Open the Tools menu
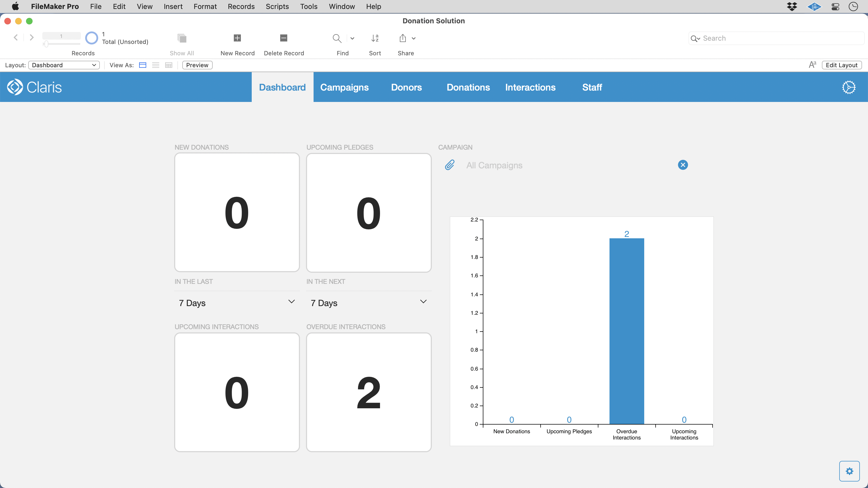Screen dimensions: 868x488 [309, 7]
